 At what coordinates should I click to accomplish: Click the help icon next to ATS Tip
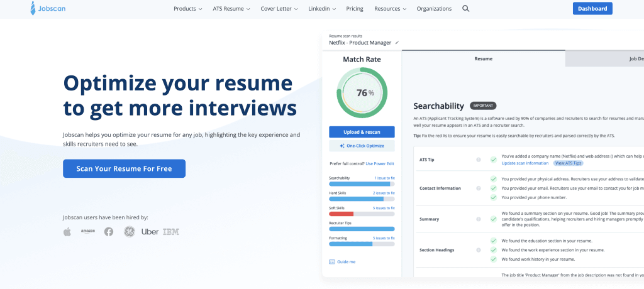pyautogui.click(x=479, y=160)
